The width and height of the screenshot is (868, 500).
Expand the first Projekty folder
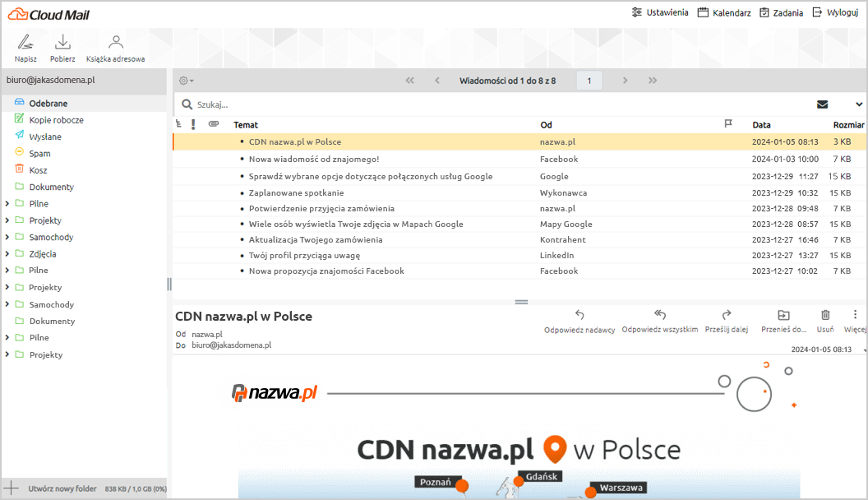tap(7, 220)
